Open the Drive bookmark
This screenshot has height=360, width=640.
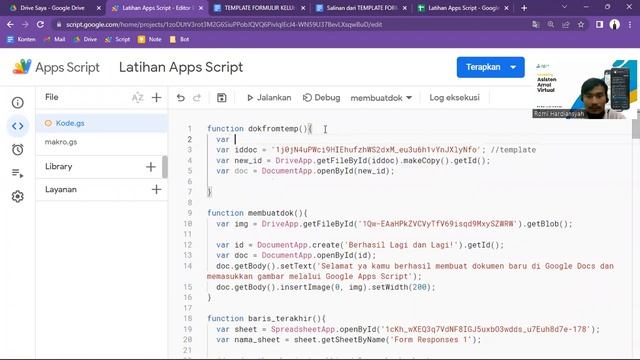[x=85, y=39]
